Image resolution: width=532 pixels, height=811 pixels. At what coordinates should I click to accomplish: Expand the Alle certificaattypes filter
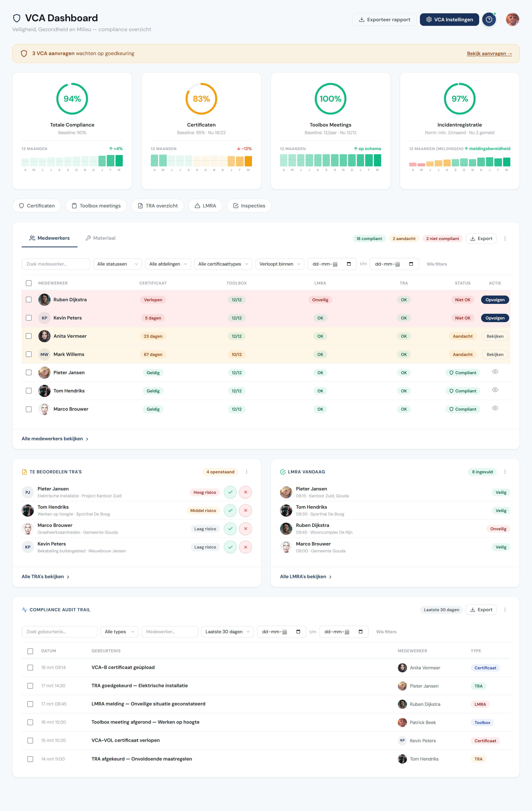[x=222, y=264]
